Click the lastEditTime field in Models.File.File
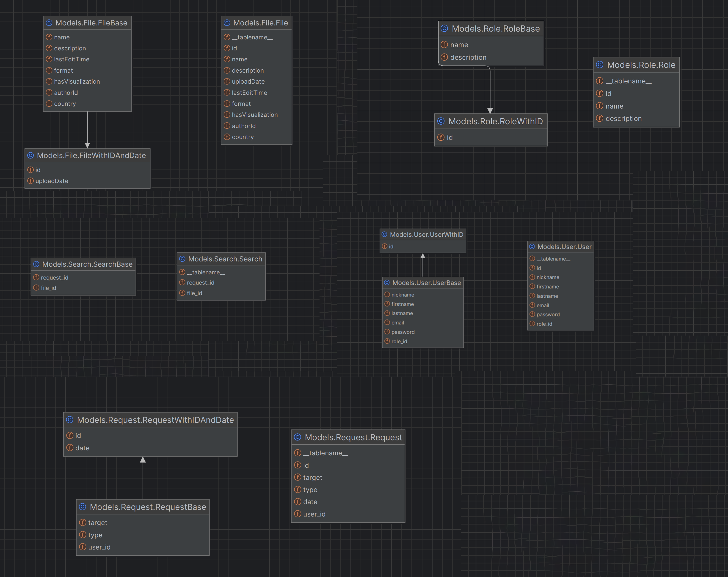 pyautogui.click(x=249, y=93)
